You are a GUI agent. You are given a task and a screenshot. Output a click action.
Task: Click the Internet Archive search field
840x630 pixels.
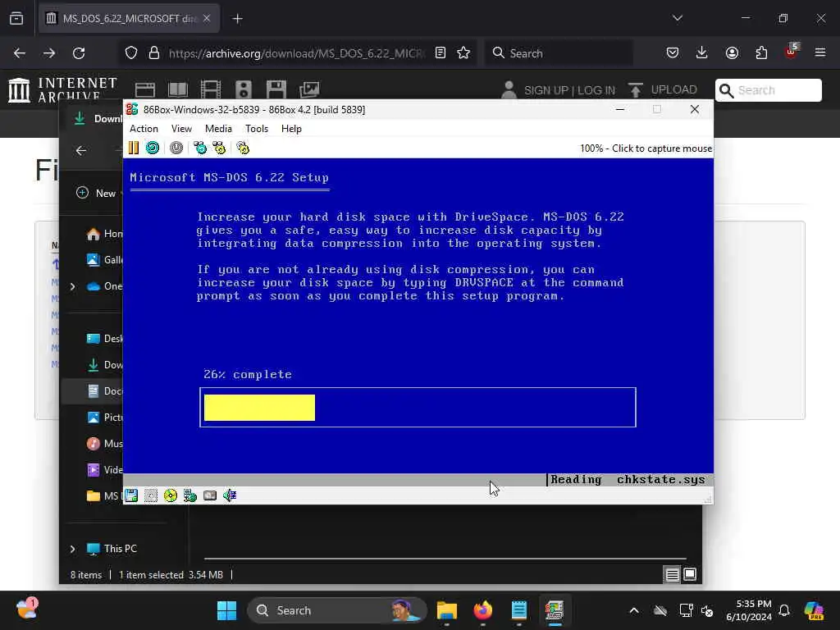tap(768, 90)
